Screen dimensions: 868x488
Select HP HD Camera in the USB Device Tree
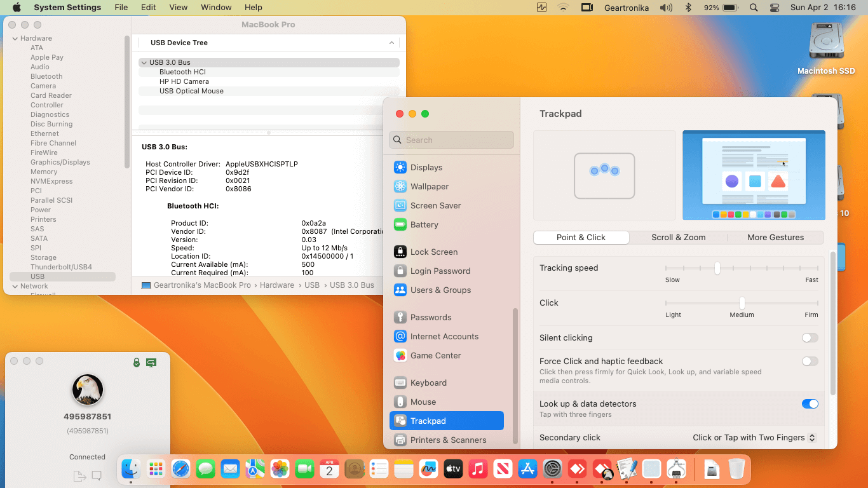(184, 81)
